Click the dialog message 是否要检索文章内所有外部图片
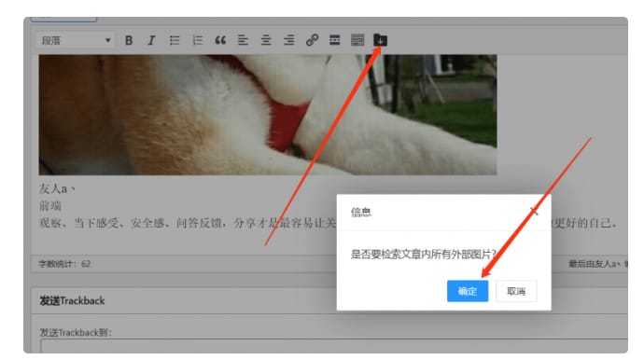This screenshot has height=360, width=644. [424, 255]
